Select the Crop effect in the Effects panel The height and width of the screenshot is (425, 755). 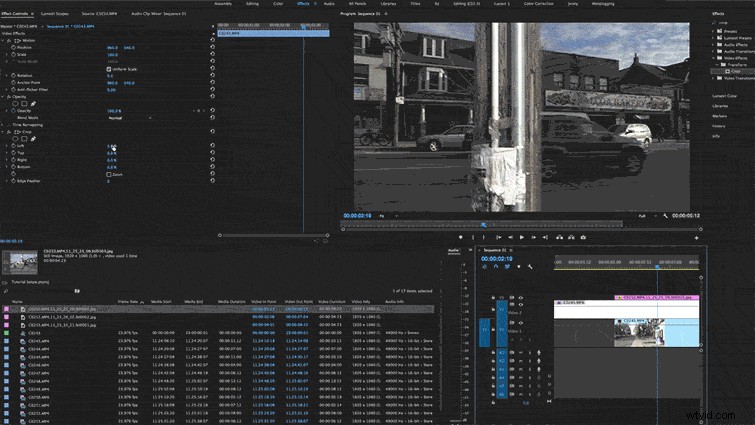pyautogui.click(x=735, y=71)
